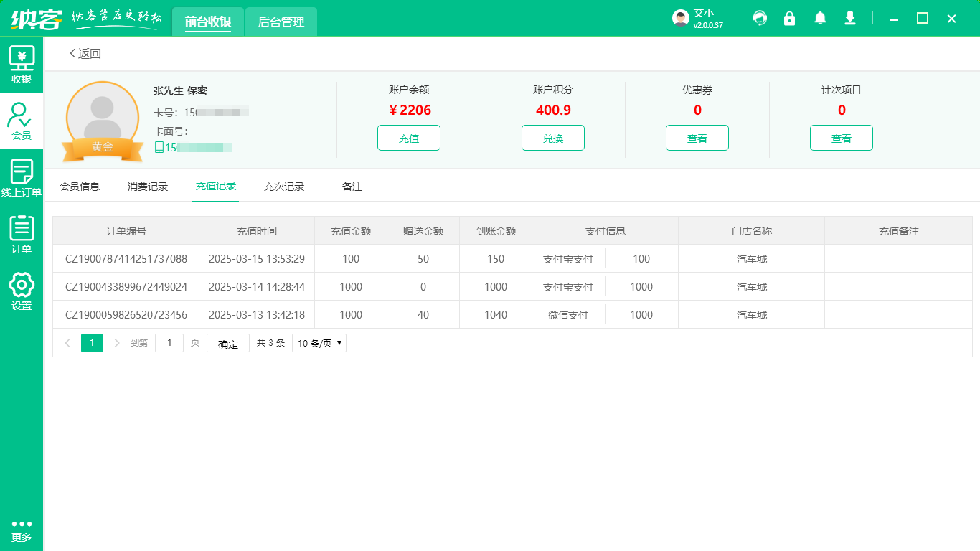Switch to 后台管理 backend management tab
Viewport: 980px width, 551px height.
tap(281, 22)
